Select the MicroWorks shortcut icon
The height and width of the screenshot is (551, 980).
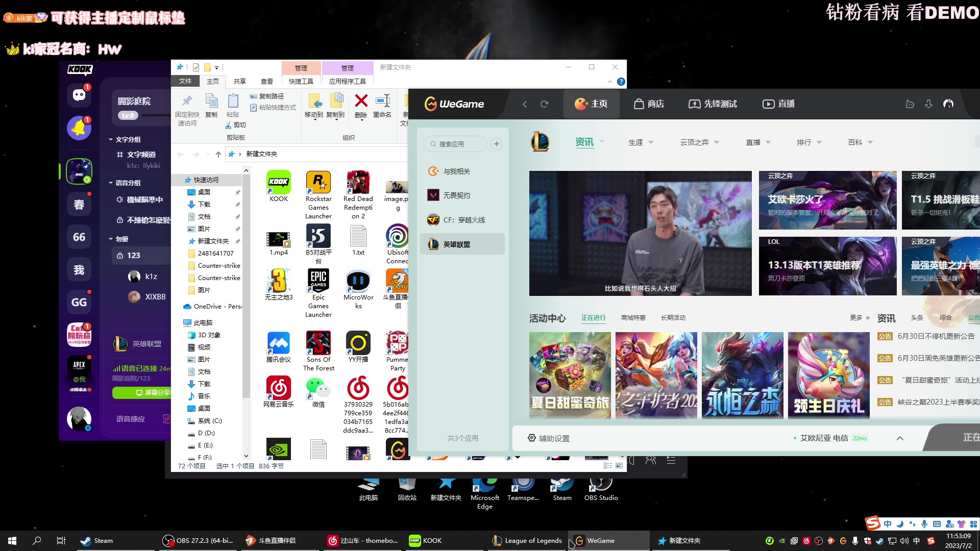358,289
